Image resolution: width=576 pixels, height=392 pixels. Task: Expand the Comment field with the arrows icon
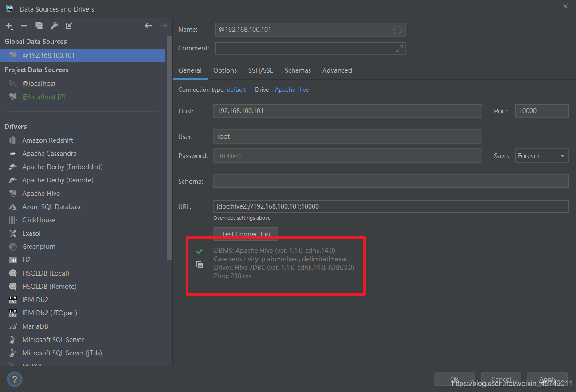tap(399, 48)
